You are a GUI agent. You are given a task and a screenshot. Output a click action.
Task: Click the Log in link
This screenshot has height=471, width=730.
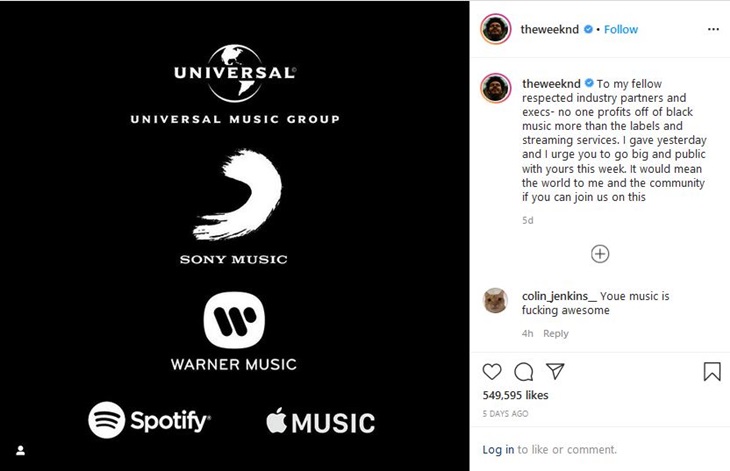[x=498, y=450]
